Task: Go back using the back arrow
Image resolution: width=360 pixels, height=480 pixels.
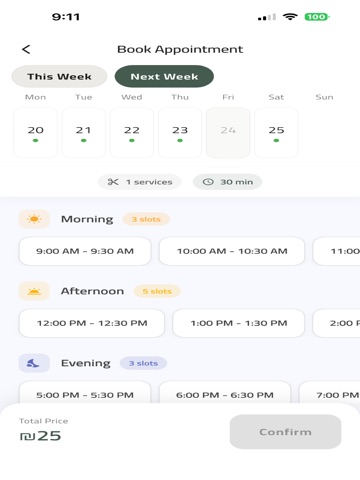Action: point(26,49)
